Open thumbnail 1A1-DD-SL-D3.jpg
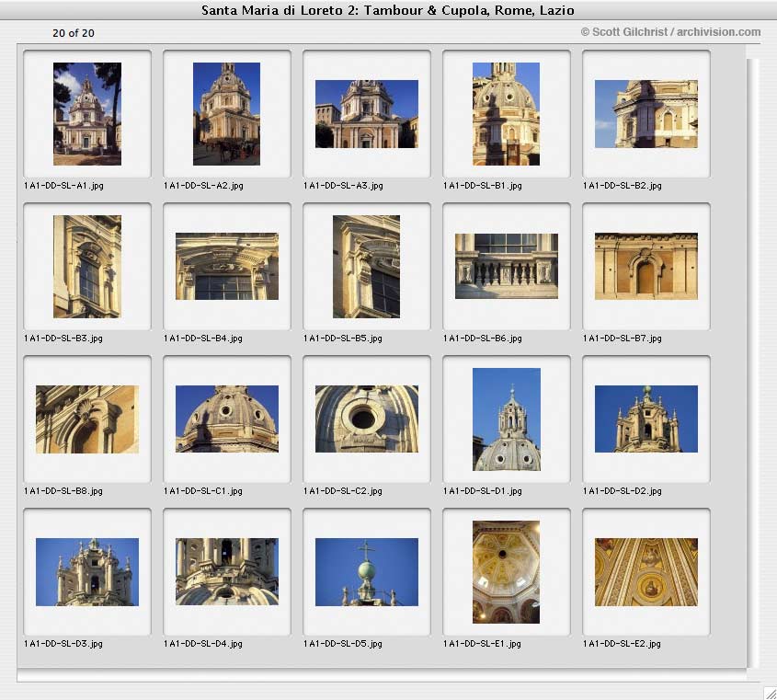777x700 pixels. [87, 572]
